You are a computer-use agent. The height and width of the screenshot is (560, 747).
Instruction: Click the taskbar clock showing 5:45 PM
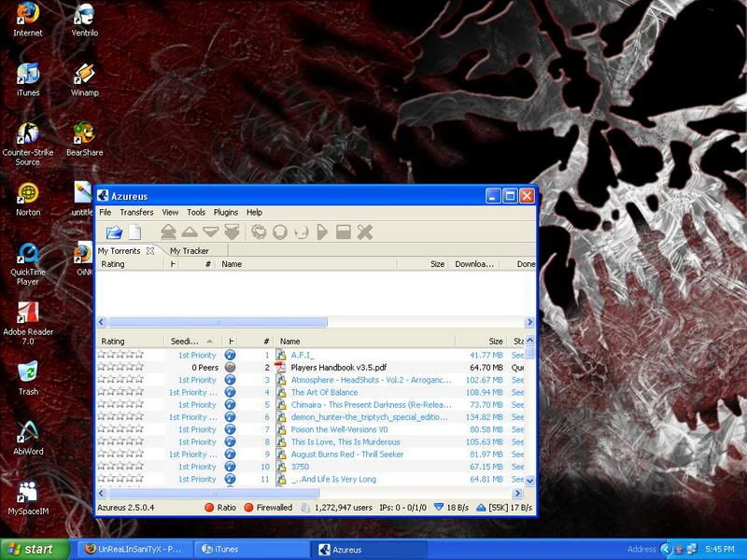click(x=719, y=549)
